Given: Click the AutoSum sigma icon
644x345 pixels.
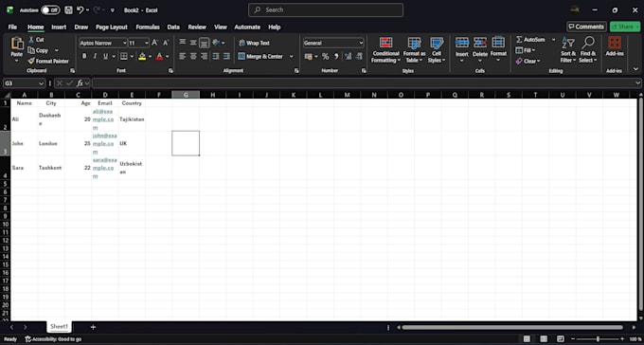Looking at the screenshot, I should point(519,40).
